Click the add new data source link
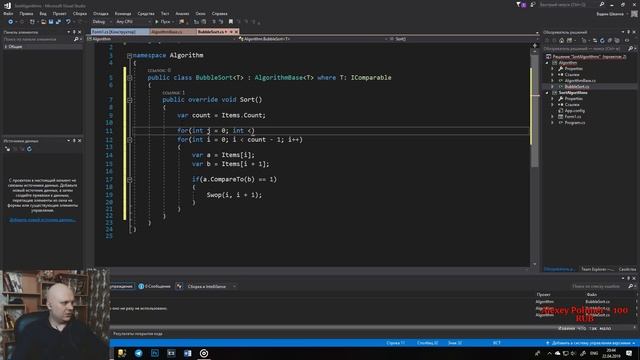Image resolution: width=640 pixels, height=360 pixels. coord(42,220)
